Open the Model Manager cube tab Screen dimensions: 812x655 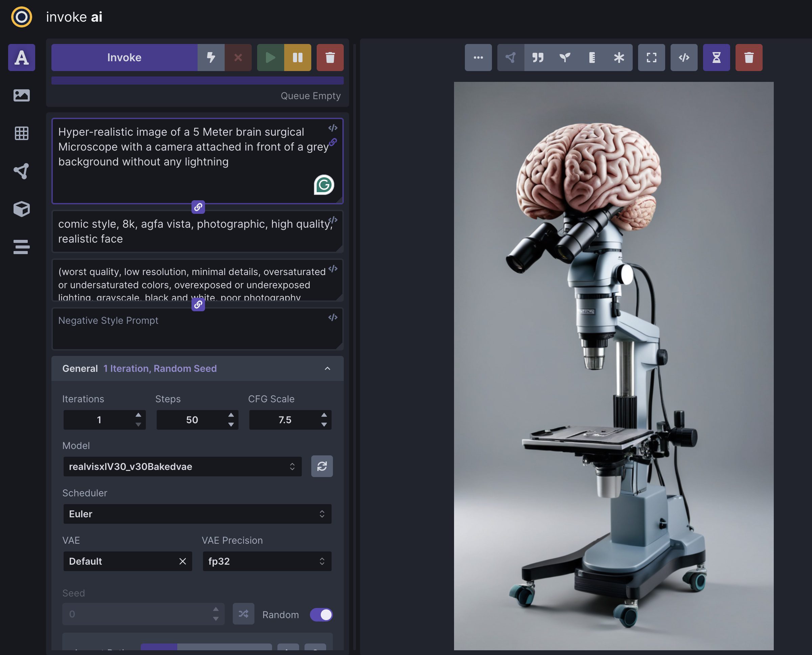22,209
